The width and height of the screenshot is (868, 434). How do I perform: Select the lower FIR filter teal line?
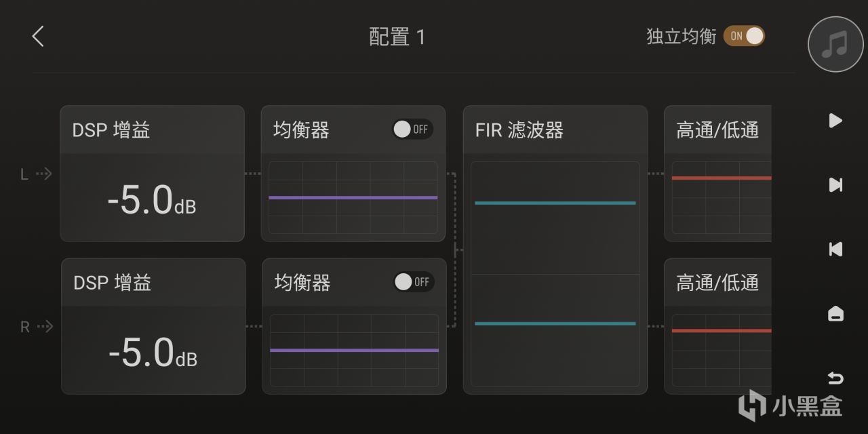pos(555,323)
